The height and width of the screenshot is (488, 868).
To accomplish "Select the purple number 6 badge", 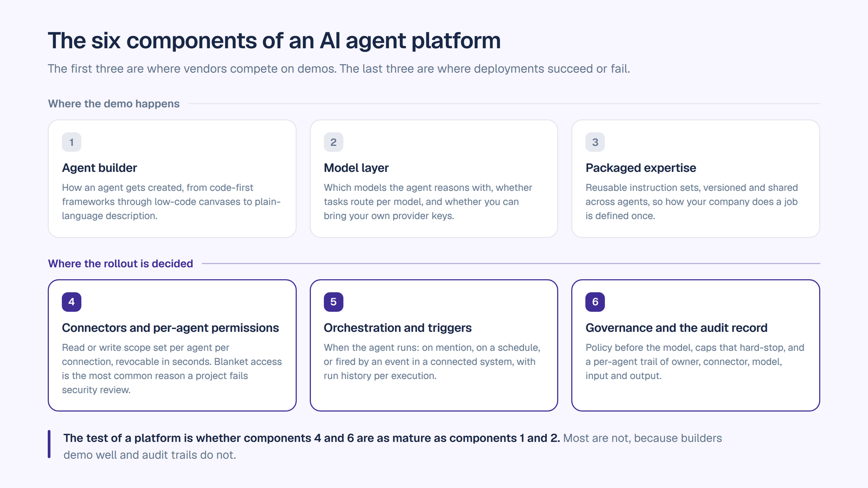I will point(595,302).
